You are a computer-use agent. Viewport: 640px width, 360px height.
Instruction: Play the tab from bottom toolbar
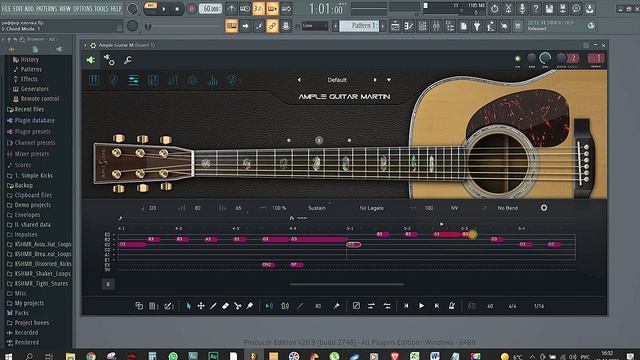(x=421, y=306)
